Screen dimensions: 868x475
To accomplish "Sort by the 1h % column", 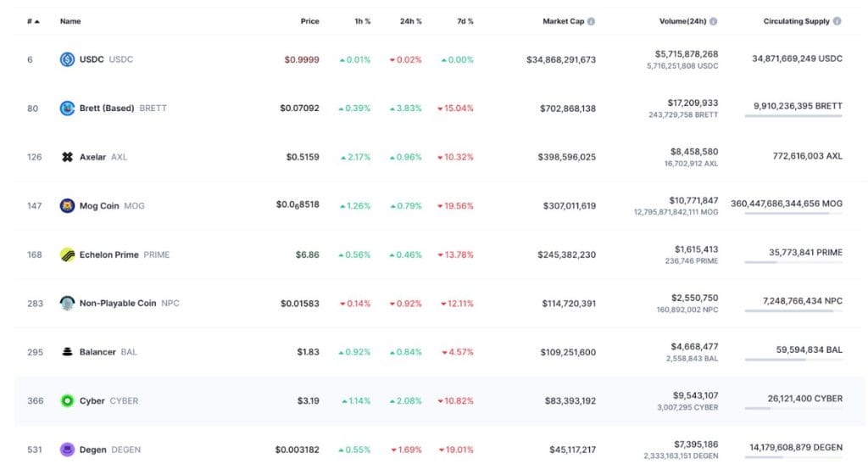I will (x=363, y=21).
